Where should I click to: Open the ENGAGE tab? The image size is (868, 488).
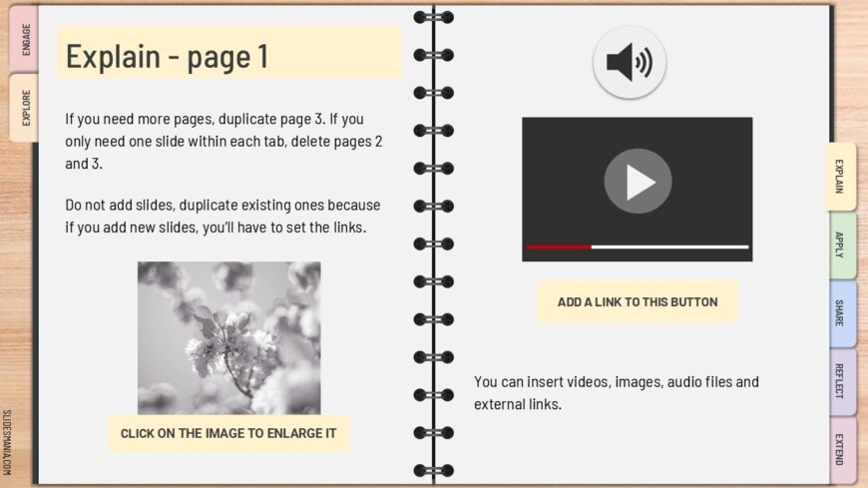pos(24,39)
